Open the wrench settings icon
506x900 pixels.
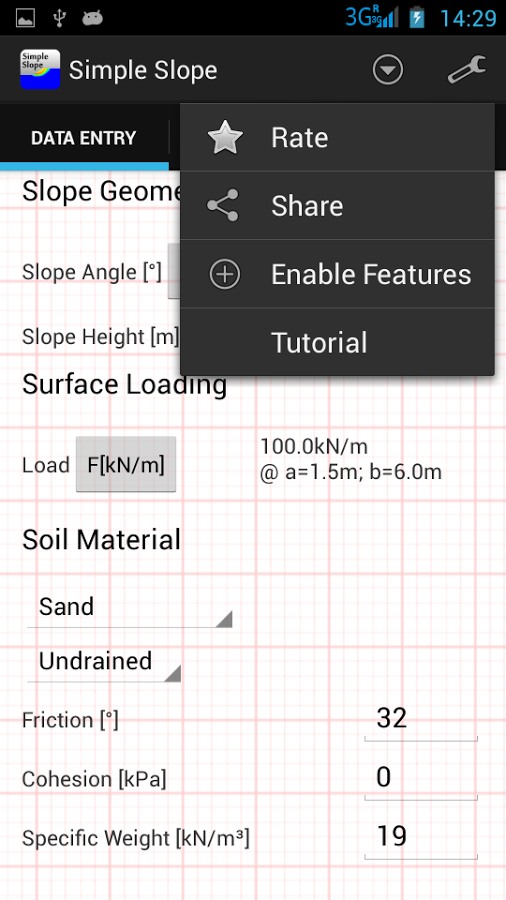pos(466,70)
